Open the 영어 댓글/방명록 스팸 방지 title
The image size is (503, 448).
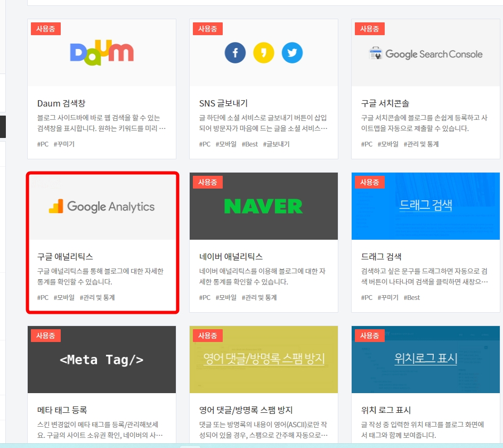click(246, 410)
